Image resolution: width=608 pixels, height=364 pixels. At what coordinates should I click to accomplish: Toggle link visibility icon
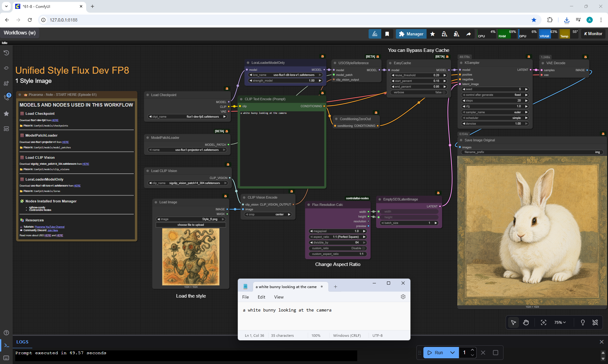click(x=595, y=322)
